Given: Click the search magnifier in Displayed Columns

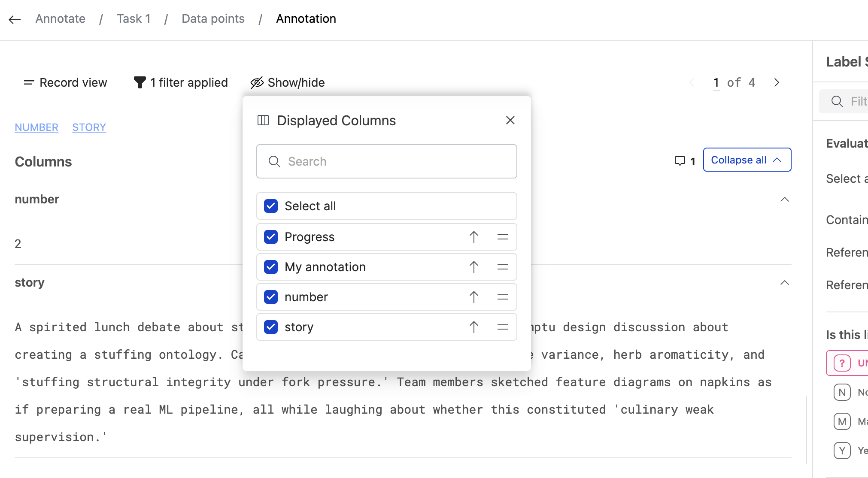Looking at the screenshot, I should (x=274, y=161).
